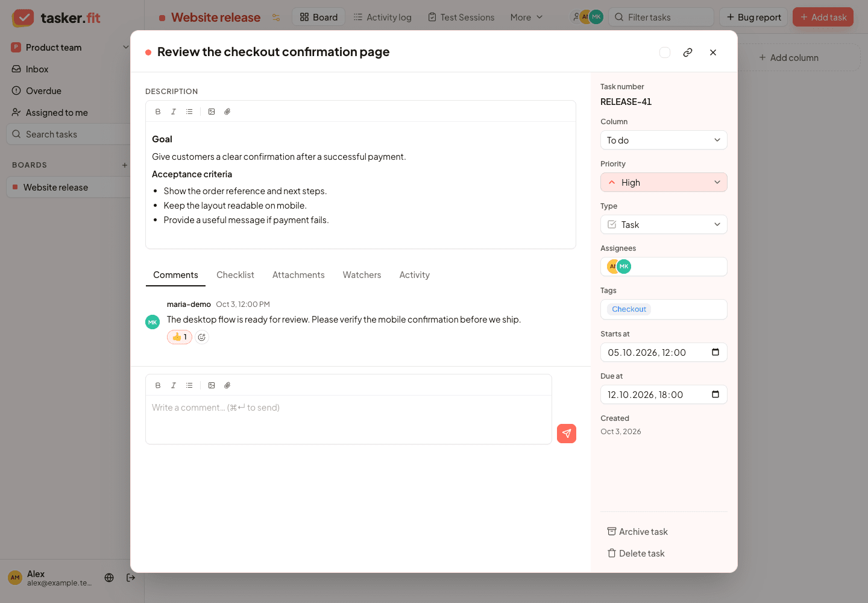Click Add column on the board
The image size is (868, 603).
[x=788, y=58]
